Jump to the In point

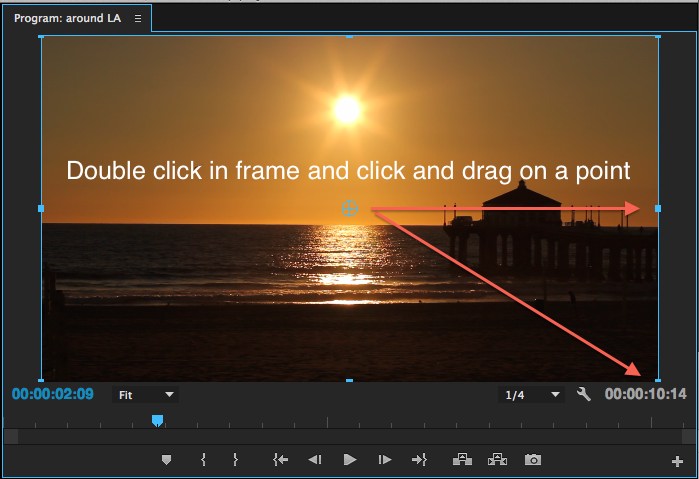click(x=280, y=460)
